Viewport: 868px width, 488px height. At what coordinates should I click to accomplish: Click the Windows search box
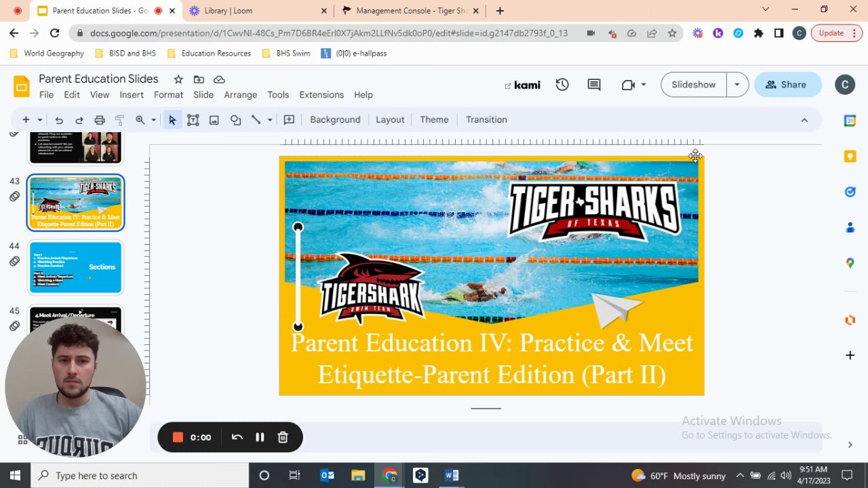click(x=139, y=476)
